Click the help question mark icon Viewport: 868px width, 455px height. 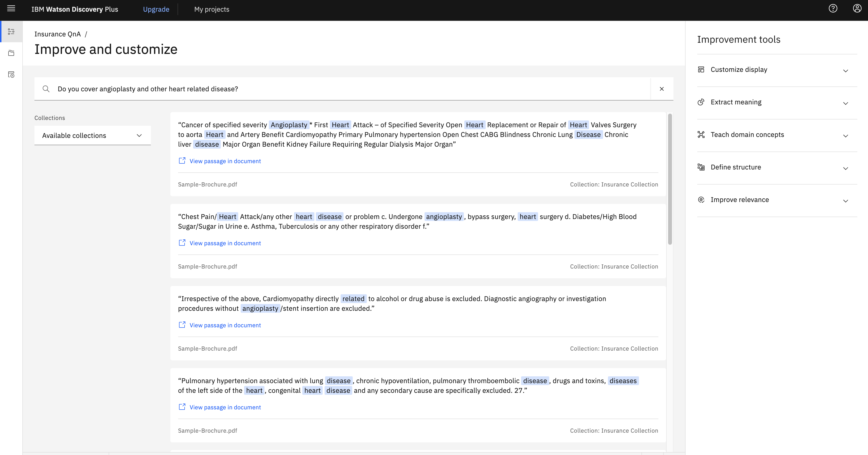[833, 9]
